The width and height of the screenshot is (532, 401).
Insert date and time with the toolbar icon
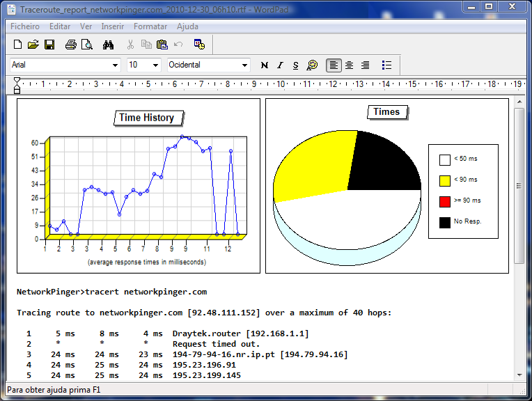(x=199, y=45)
